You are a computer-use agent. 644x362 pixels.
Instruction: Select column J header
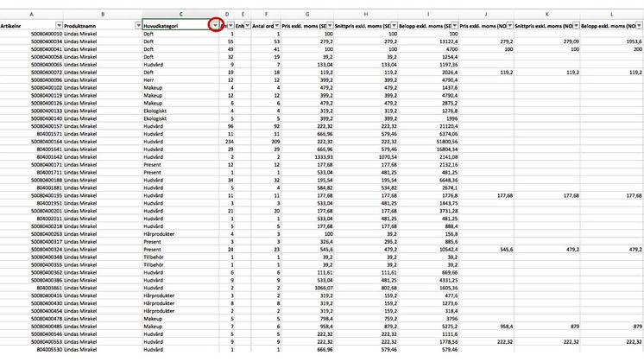(486, 15)
